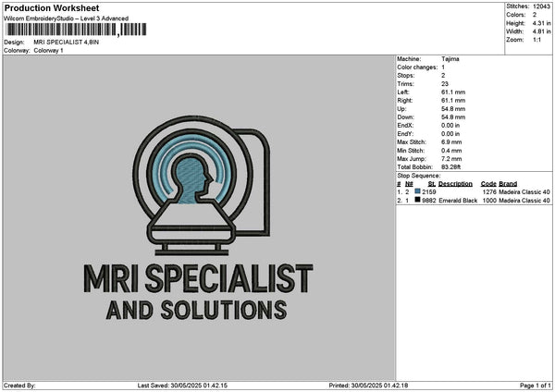555x392 pixels.
Task: Click the embroidered 'MRI SPECIALIST' lettering
Action: [x=199, y=278]
